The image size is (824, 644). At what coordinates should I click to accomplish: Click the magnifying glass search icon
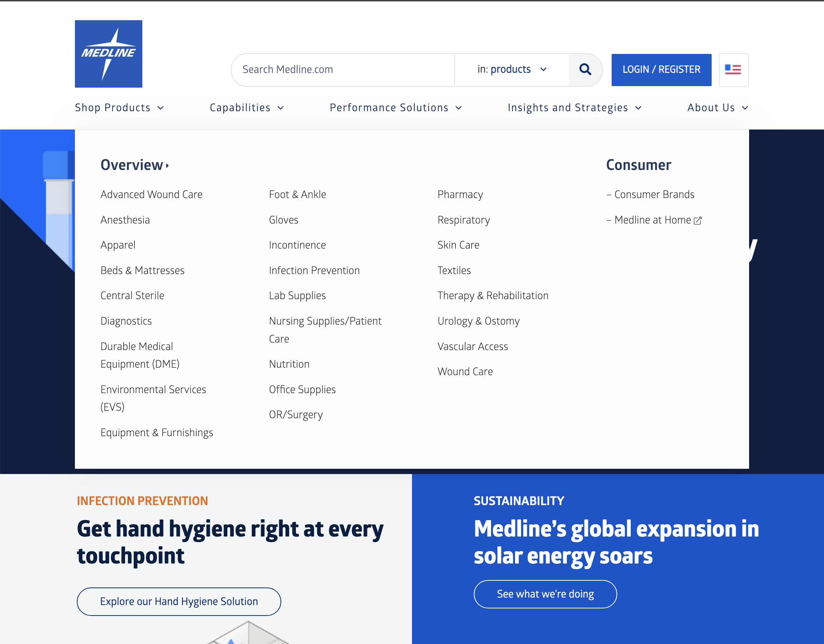(x=585, y=69)
